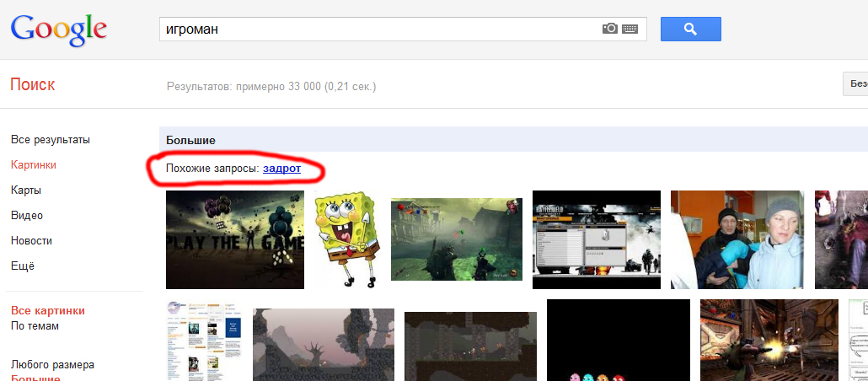Click the blue magnifier search button

point(690,29)
